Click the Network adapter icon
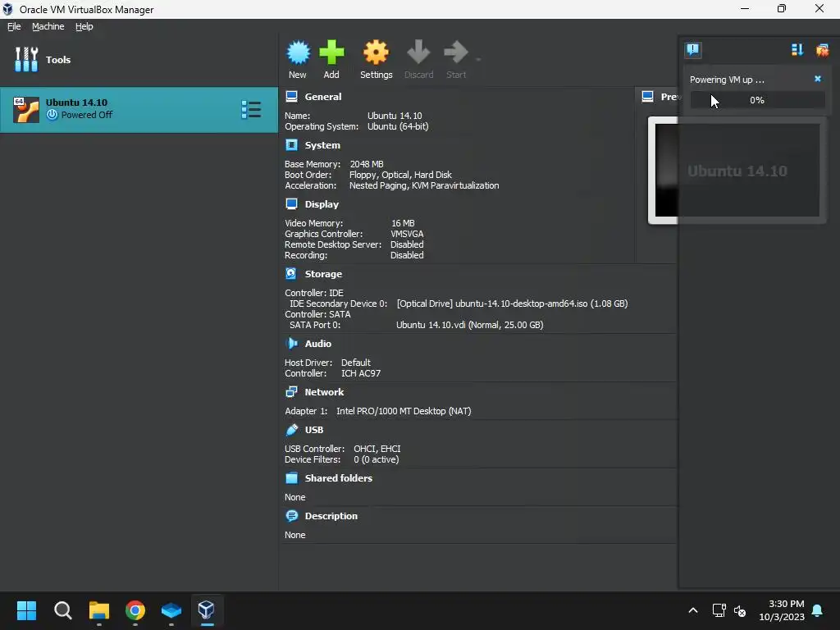Screen dimensions: 840x630 pyautogui.click(x=291, y=392)
